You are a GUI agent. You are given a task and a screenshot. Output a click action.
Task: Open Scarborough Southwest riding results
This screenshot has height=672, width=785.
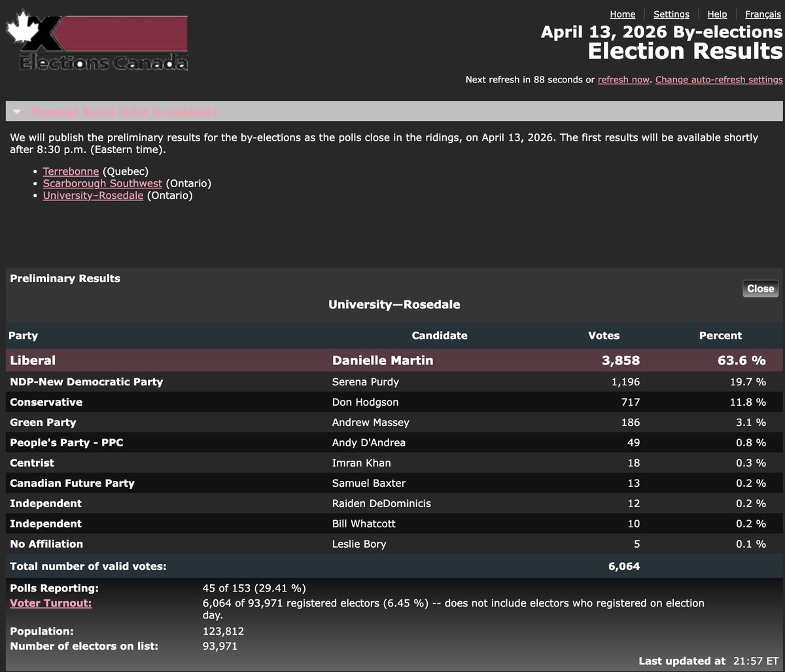(x=102, y=183)
